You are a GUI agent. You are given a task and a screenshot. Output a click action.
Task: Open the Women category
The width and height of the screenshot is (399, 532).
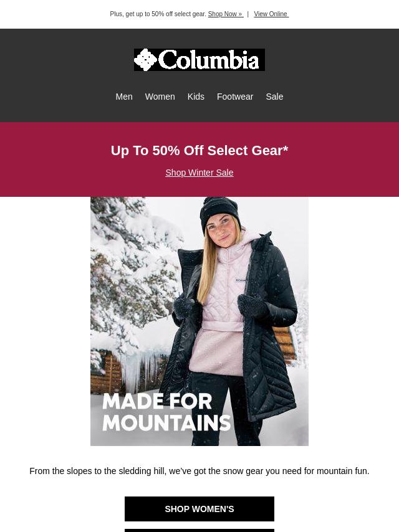tap(160, 97)
